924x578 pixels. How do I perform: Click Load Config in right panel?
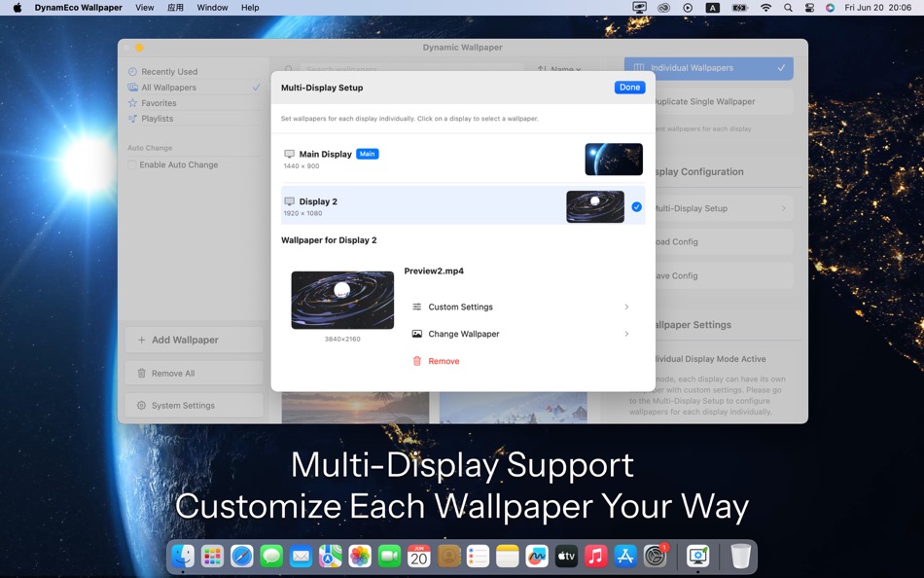click(724, 242)
